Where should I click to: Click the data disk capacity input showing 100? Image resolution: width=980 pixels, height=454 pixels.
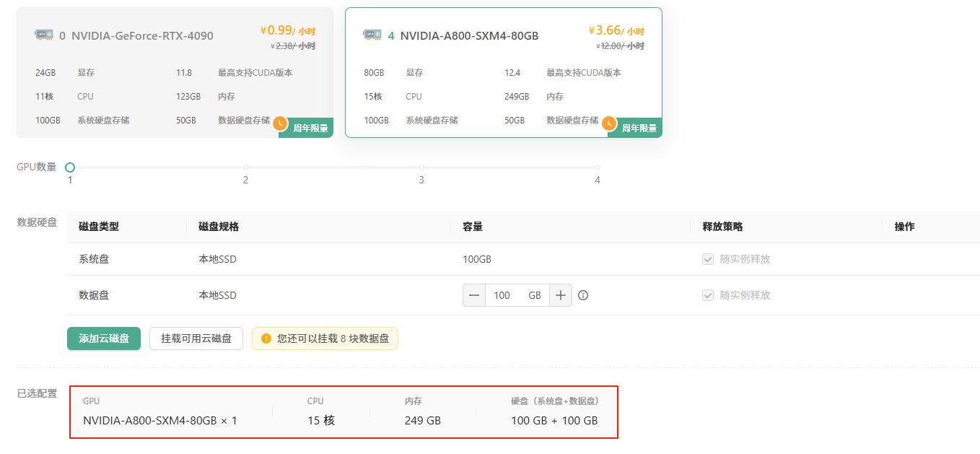click(x=517, y=295)
